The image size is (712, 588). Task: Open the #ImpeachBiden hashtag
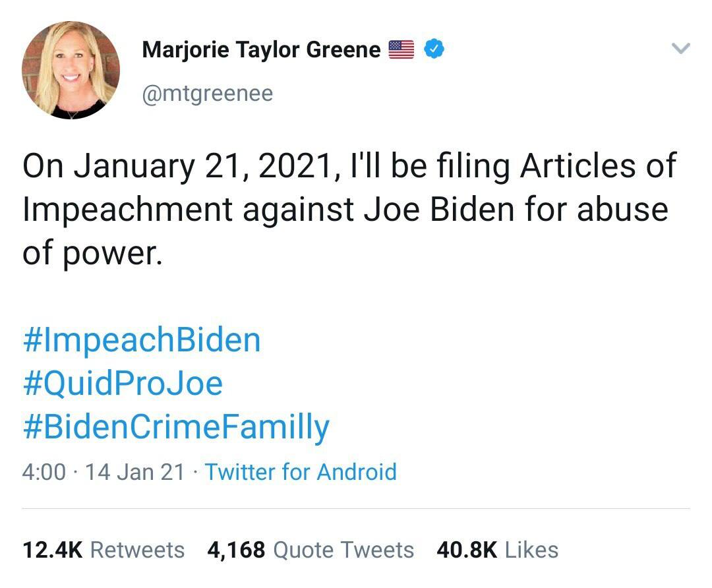point(142,340)
